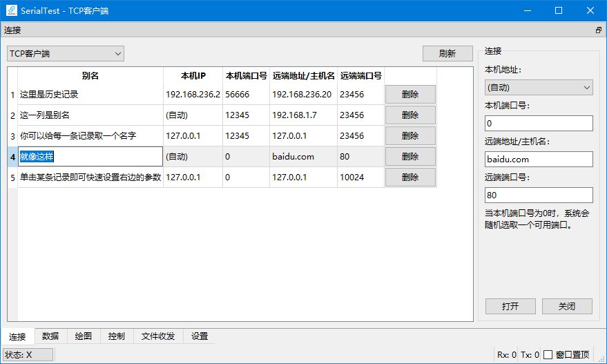
Task: Delete the 你可以给每一条记录取一个名字 record
Action: [410, 136]
